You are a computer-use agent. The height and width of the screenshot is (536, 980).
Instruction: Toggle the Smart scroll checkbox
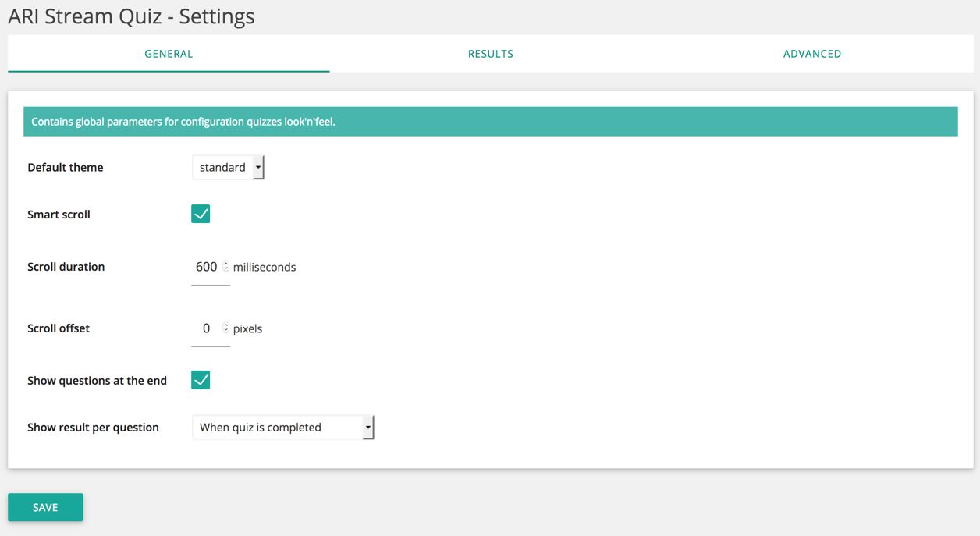[x=201, y=214]
